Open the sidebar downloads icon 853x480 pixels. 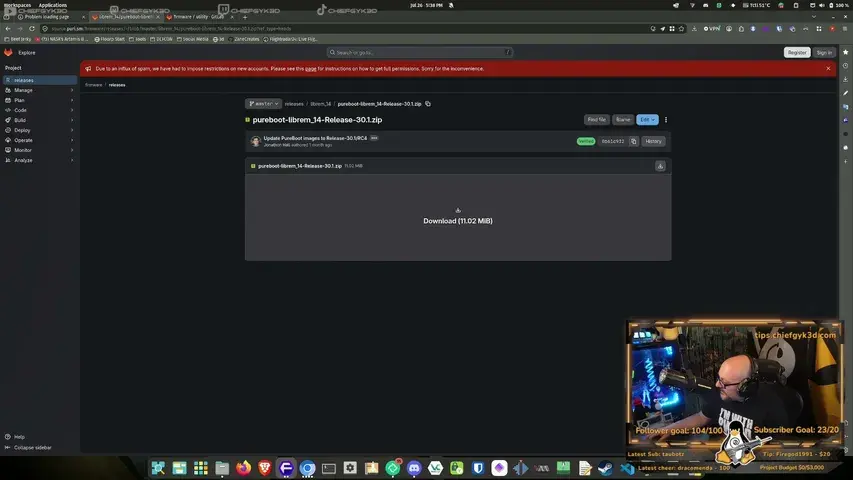click(x=845, y=79)
